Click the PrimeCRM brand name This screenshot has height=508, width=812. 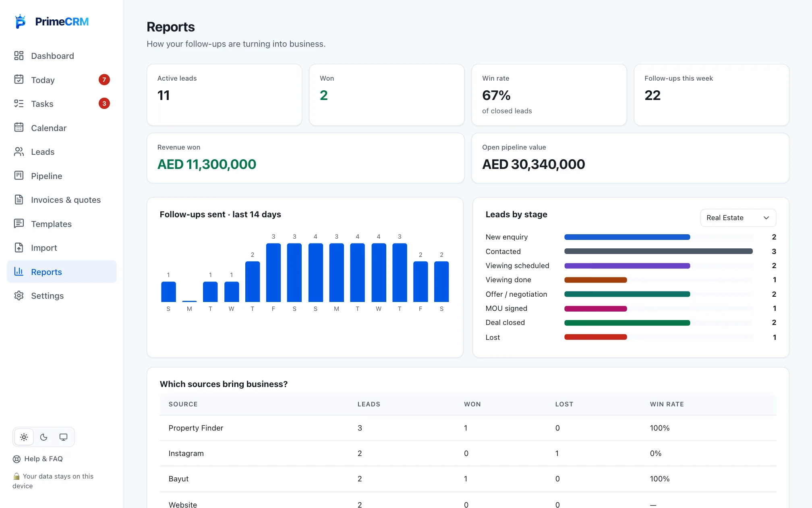(x=62, y=22)
